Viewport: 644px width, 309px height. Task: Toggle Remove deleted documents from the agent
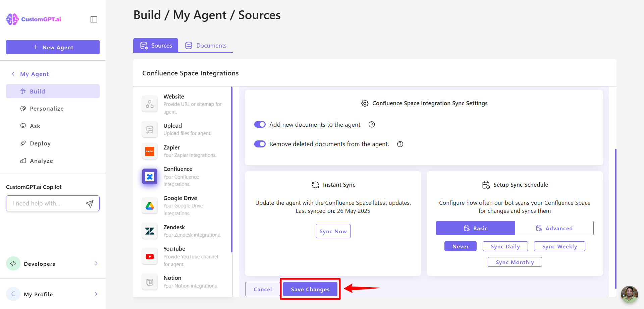(x=260, y=144)
